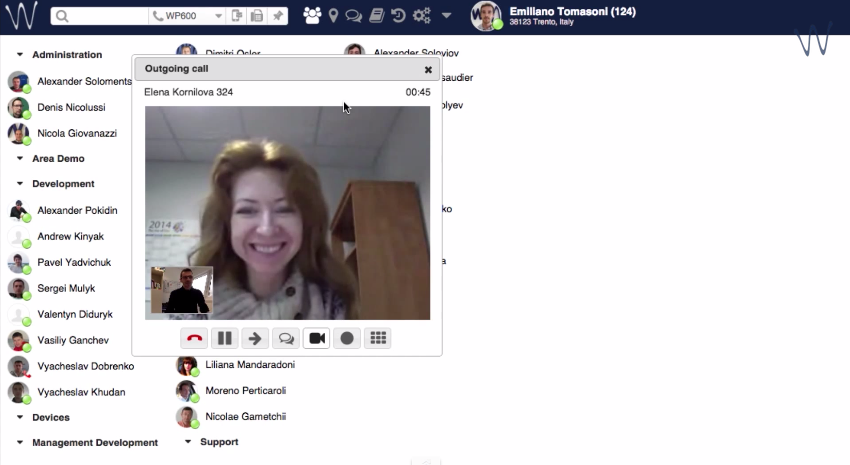The width and height of the screenshot is (850, 465).
Task: Hang up the call with red phone button
Action: (x=195, y=339)
